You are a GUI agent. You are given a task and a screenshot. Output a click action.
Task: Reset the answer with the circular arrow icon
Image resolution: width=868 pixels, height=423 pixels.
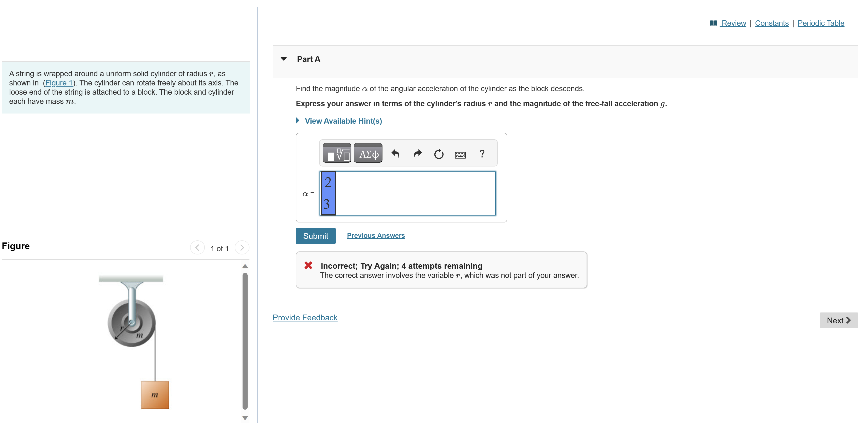pos(439,154)
